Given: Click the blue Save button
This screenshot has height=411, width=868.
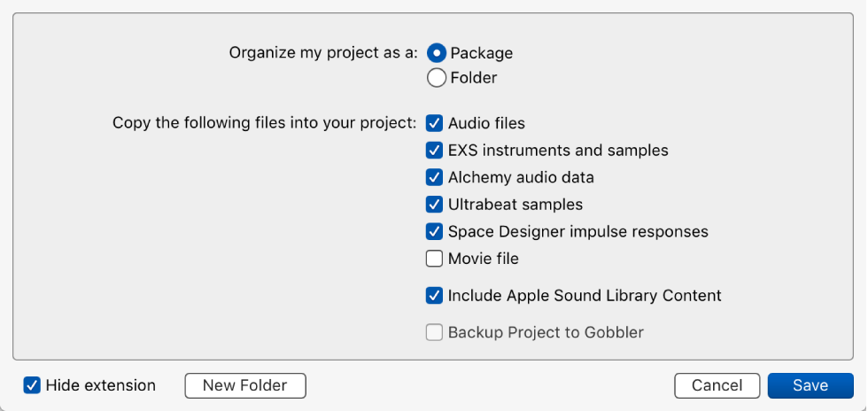Looking at the screenshot, I should [x=810, y=385].
